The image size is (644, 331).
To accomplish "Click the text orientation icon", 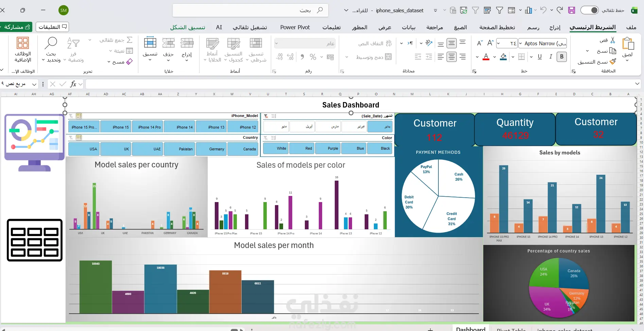I will [x=429, y=43].
